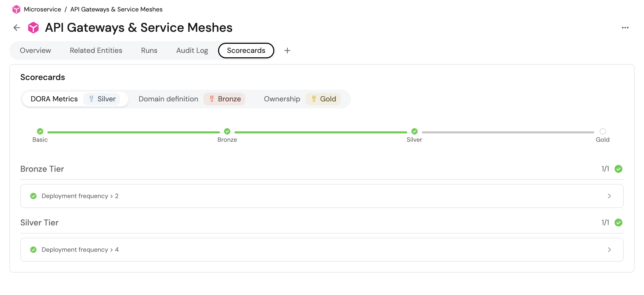Open the Audit Log tab

click(x=192, y=51)
